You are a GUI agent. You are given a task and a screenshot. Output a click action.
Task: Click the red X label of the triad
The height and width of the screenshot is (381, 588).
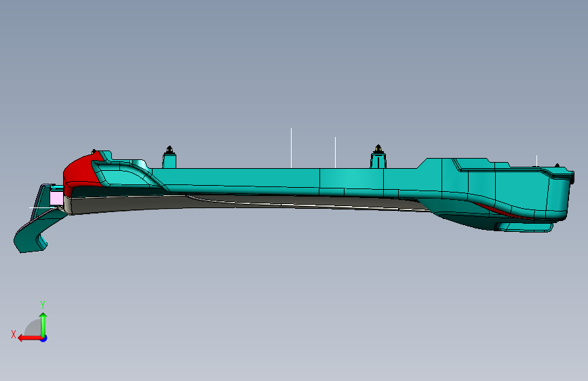(14, 334)
